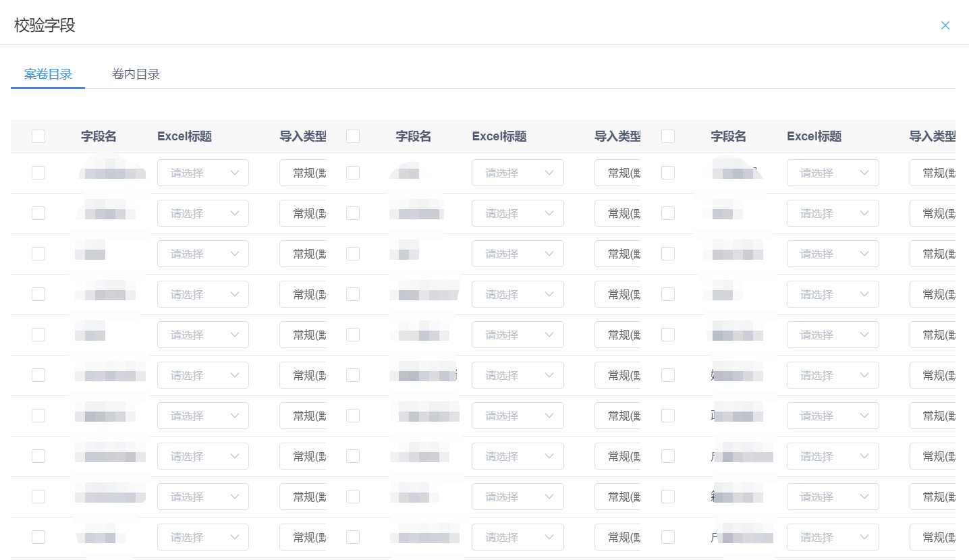Screen dimensions: 969x560
Task: Open first row Excel标题 dropdown in leftmost table
Action: (x=202, y=173)
